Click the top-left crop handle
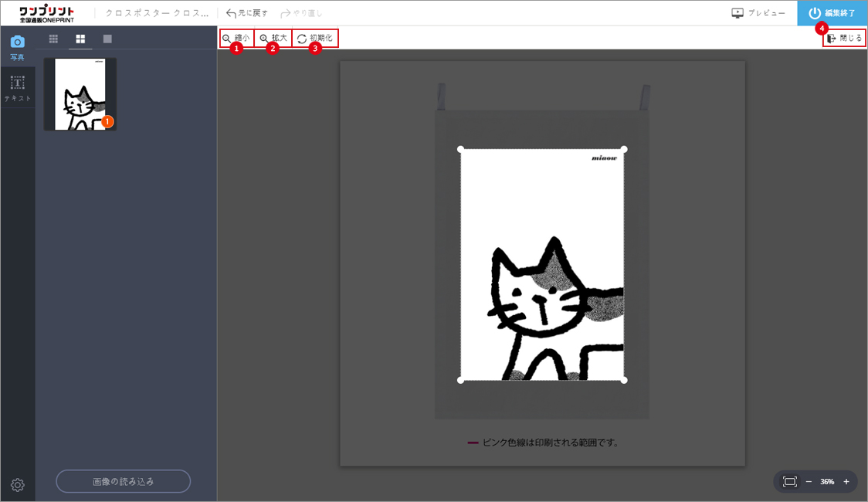 [461, 149]
